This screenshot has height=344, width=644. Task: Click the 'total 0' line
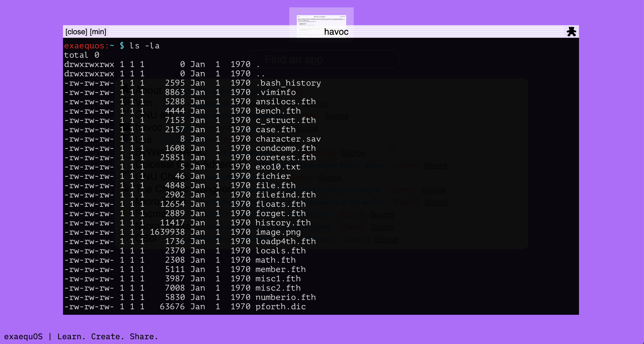[x=82, y=55]
